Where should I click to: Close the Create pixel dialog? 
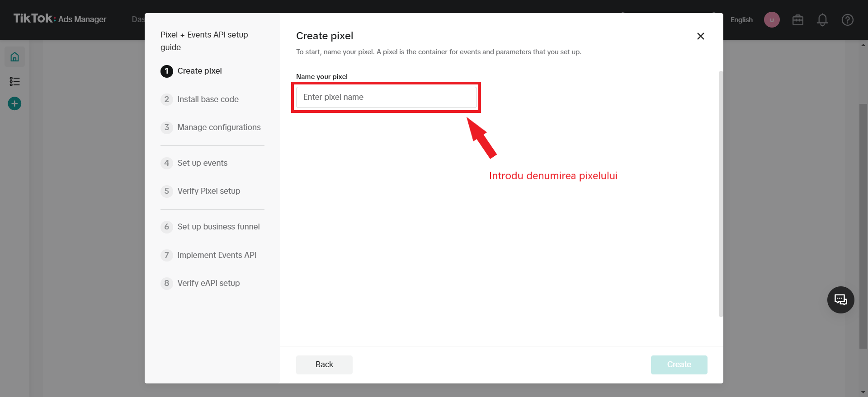click(700, 36)
